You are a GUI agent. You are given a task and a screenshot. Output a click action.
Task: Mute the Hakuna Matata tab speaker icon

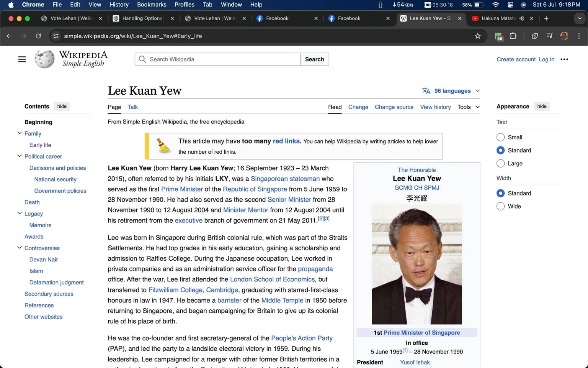tap(522, 18)
